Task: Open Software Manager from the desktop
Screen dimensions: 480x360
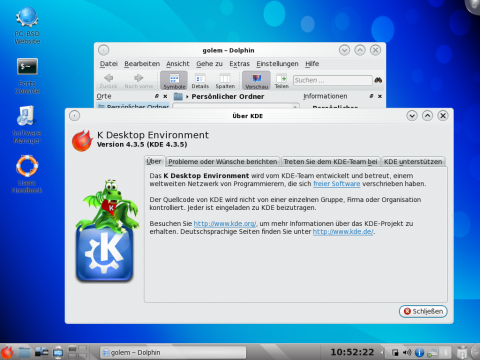Action: pyautogui.click(x=27, y=126)
